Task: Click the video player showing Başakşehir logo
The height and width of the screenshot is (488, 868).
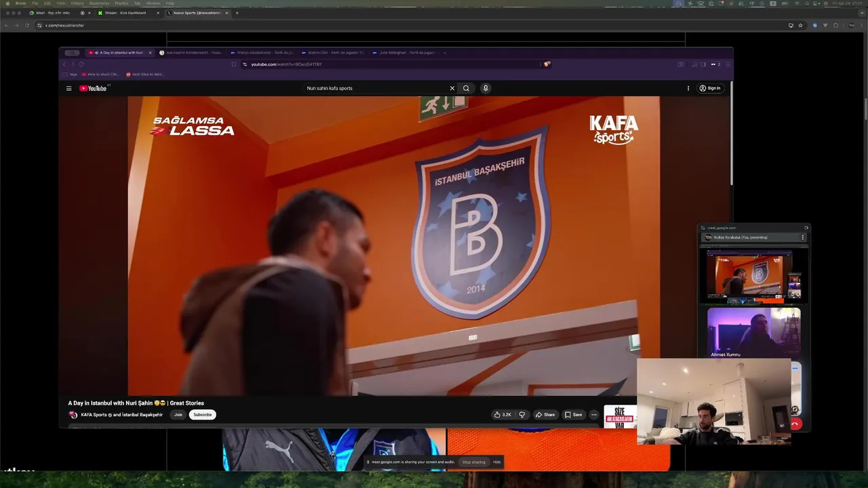Action: coord(393,245)
